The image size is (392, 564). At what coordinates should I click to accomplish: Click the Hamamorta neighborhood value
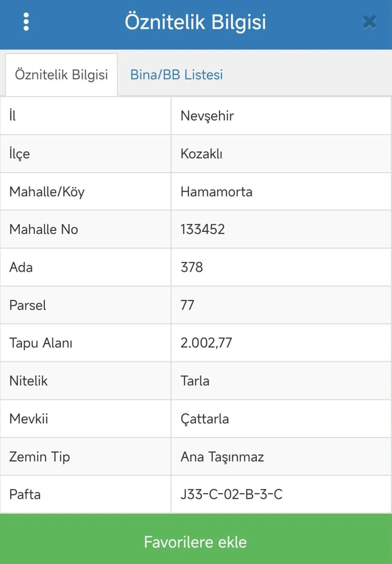pos(216,192)
